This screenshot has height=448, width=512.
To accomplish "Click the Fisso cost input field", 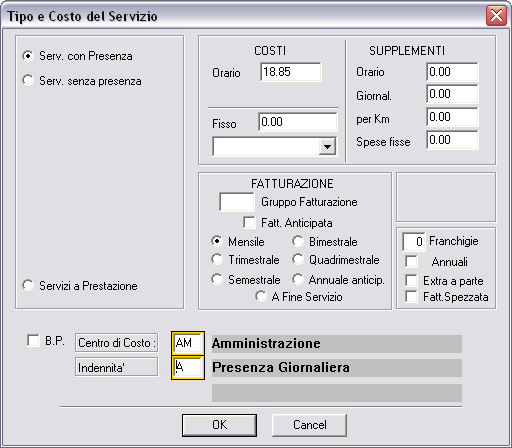I will pyautogui.click(x=298, y=122).
